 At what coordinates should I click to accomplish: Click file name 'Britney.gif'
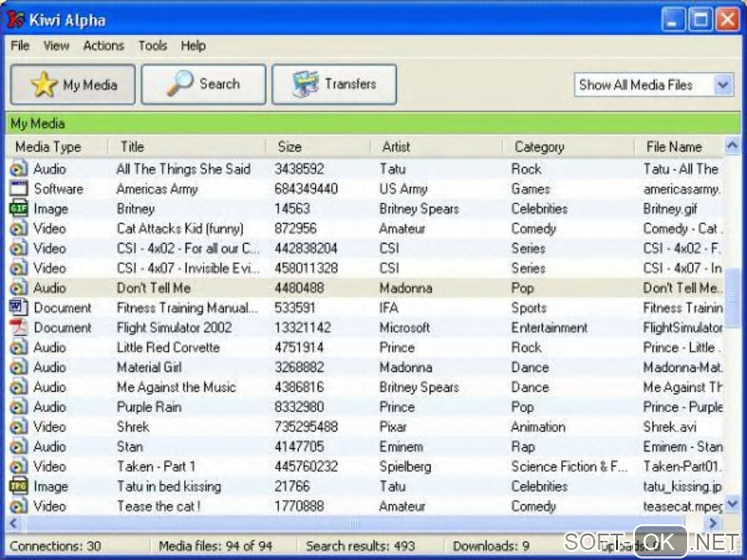click(670, 209)
